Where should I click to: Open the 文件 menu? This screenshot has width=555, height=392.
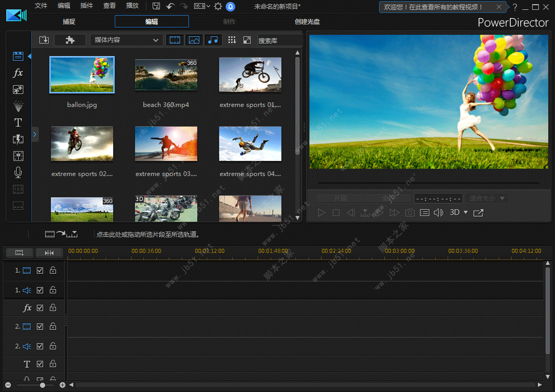coord(41,6)
